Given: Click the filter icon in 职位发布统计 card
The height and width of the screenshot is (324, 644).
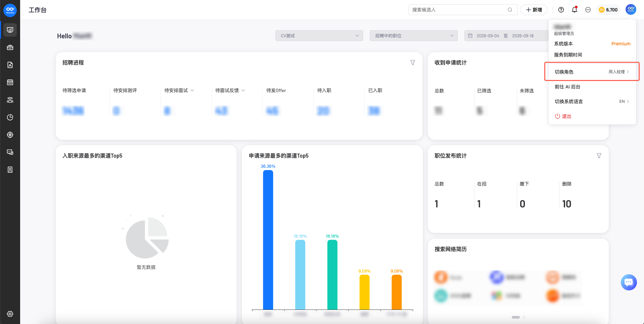Looking at the screenshot, I should click(x=599, y=156).
